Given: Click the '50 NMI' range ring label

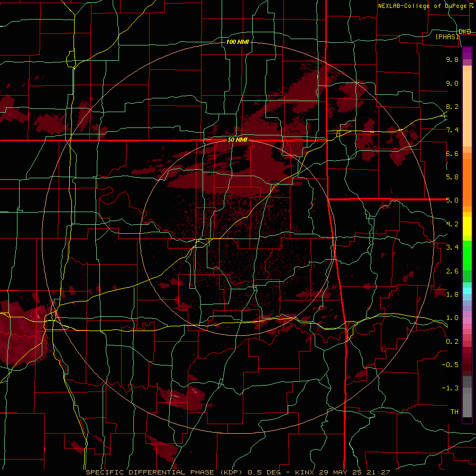Looking at the screenshot, I should 237,140.
